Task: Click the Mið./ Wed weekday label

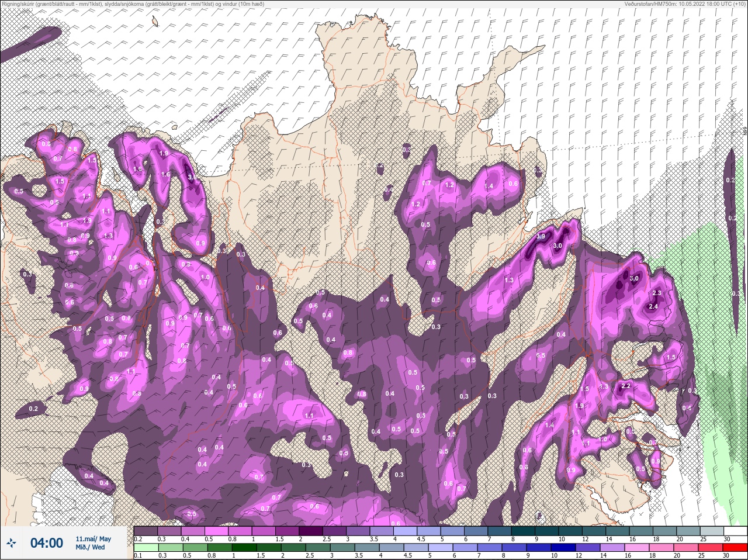Action: click(x=90, y=548)
